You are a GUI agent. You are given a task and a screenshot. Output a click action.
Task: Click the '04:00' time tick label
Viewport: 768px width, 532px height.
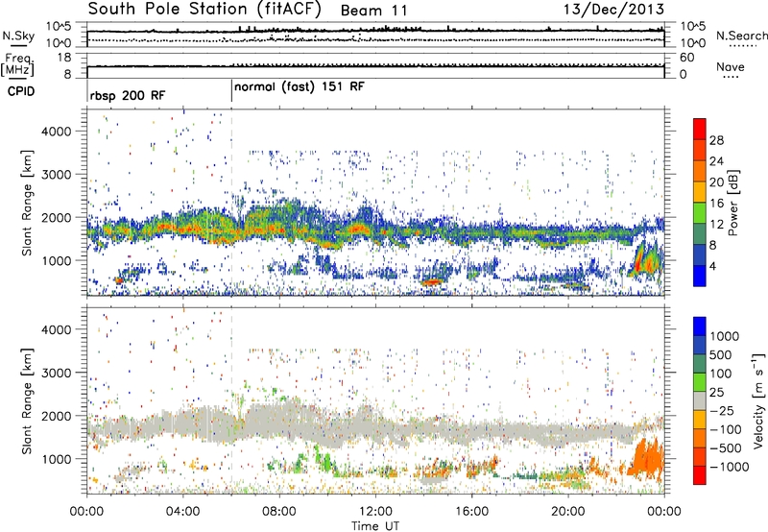click(x=182, y=512)
